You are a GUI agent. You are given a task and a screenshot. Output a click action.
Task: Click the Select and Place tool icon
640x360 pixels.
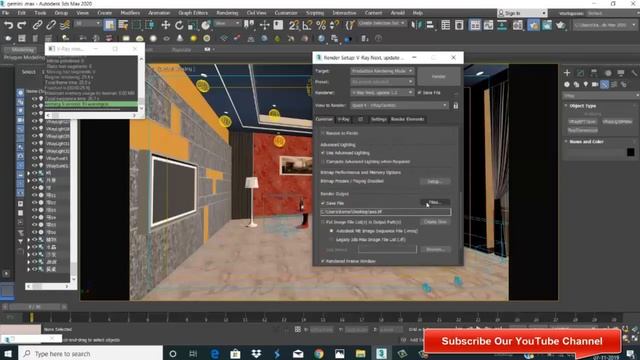click(206, 25)
